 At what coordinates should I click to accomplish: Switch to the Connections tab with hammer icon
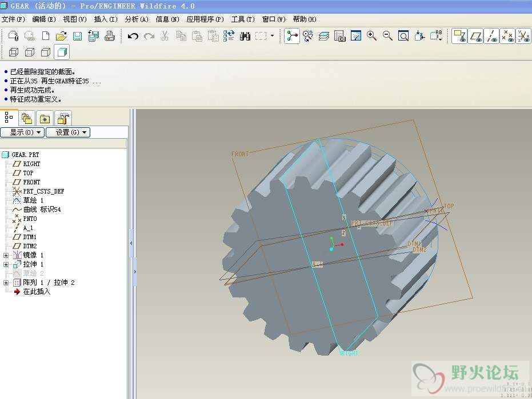(x=63, y=118)
